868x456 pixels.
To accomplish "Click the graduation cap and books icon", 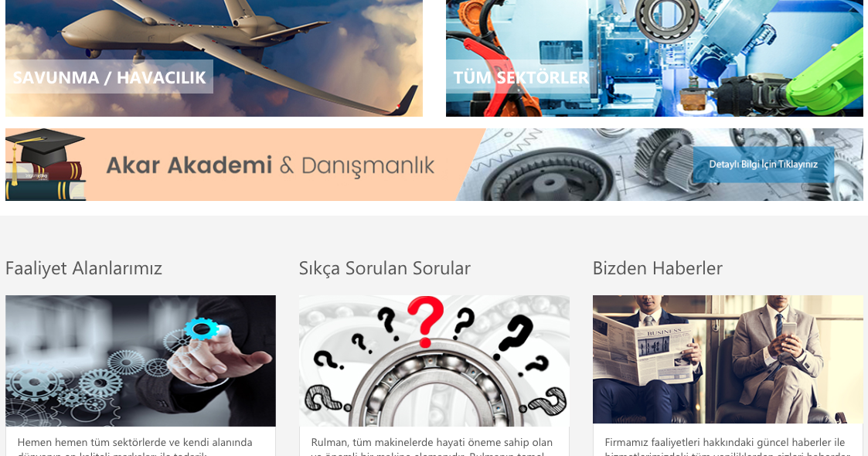I will coord(46,165).
